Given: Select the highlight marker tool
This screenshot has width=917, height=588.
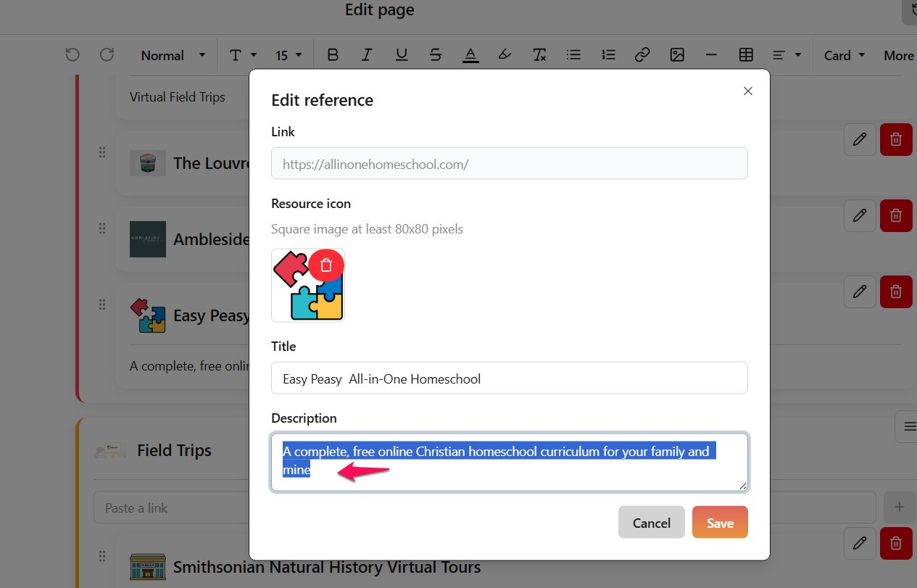Looking at the screenshot, I should [505, 55].
